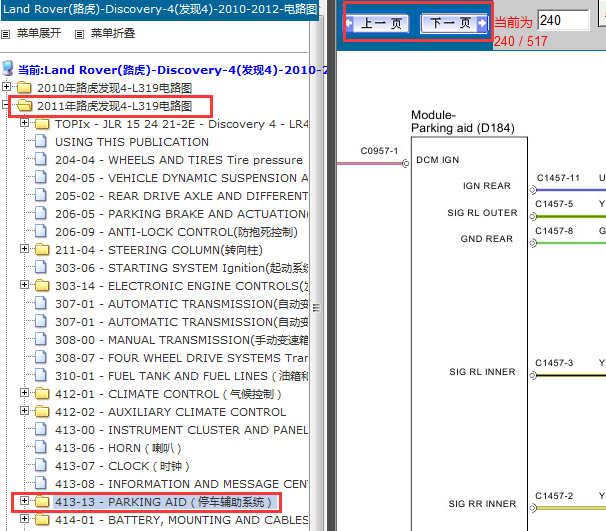
Task: Click the current page number field showing 240
Action: tap(563, 20)
